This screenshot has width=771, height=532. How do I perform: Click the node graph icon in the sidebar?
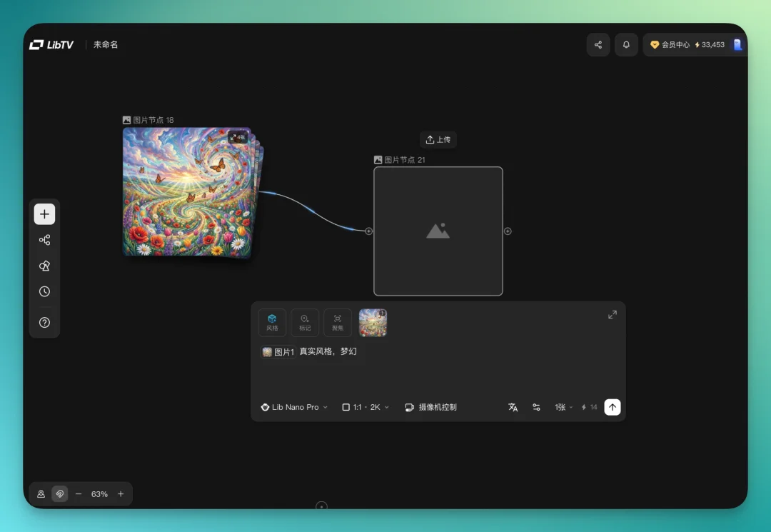tap(44, 239)
